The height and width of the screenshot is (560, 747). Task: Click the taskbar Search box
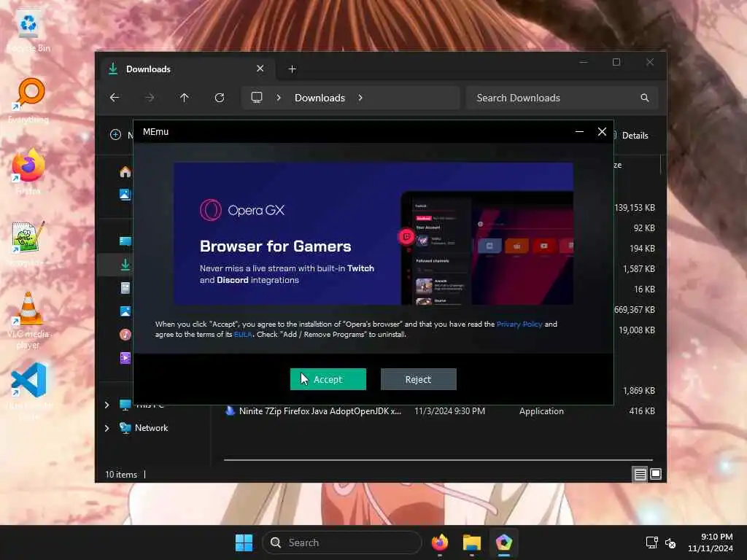(x=342, y=542)
